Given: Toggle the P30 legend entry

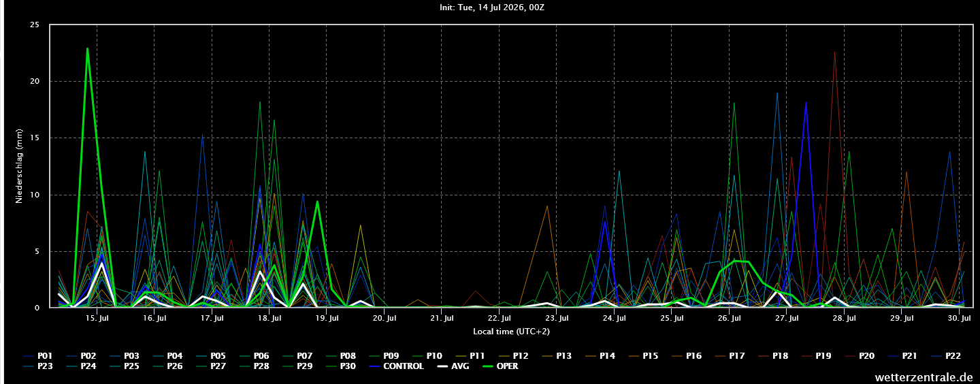Looking at the screenshot, I should 340,366.
